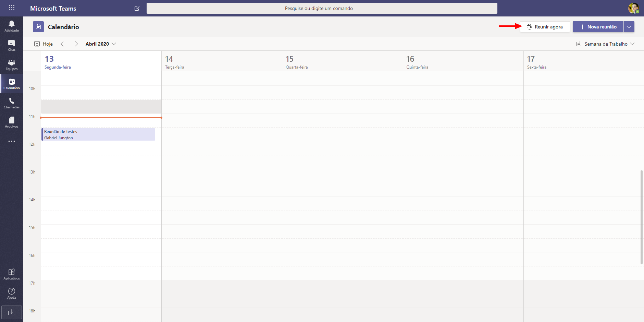Expand the Nova reunião dropdown arrow
Viewport: 644px width, 322px height.
pyautogui.click(x=629, y=27)
